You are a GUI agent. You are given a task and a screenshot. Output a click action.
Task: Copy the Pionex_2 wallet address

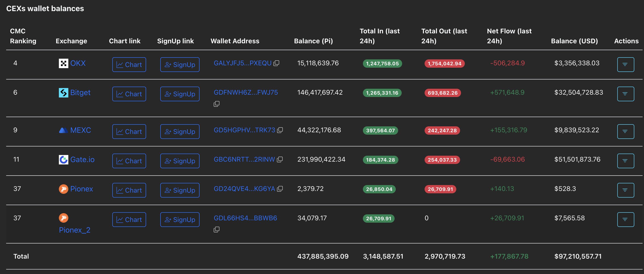click(x=217, y=229)
